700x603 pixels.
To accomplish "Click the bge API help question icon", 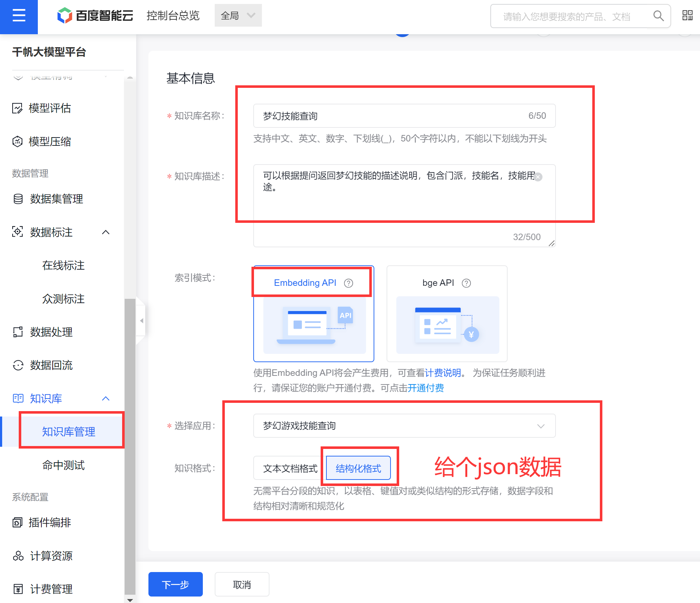I will point(466,283).
